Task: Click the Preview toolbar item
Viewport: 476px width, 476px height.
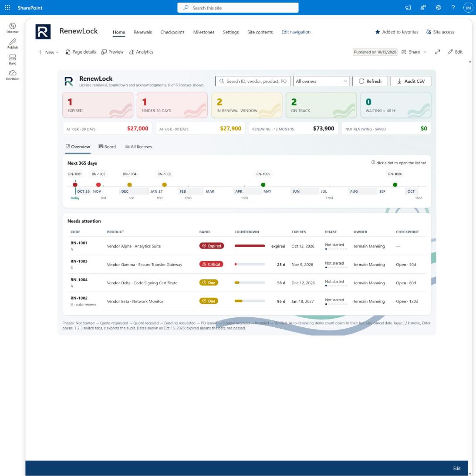Action: pos(112,52)
